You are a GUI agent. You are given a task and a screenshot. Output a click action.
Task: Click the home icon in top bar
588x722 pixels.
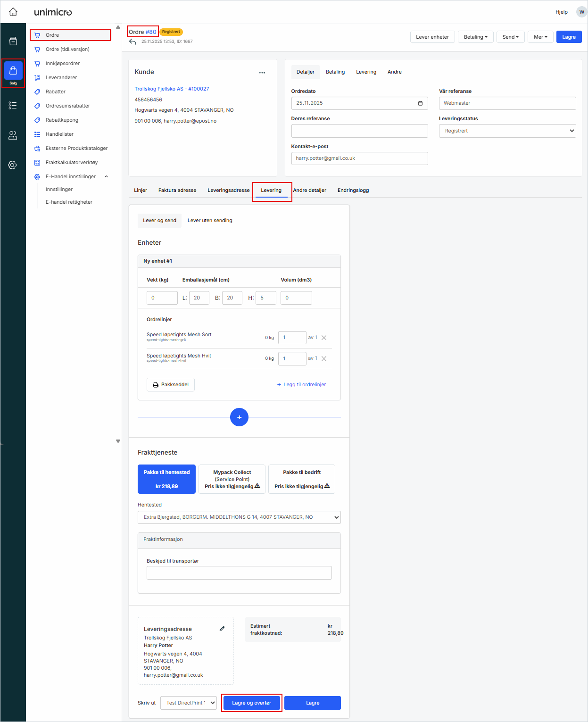point(13,12)
